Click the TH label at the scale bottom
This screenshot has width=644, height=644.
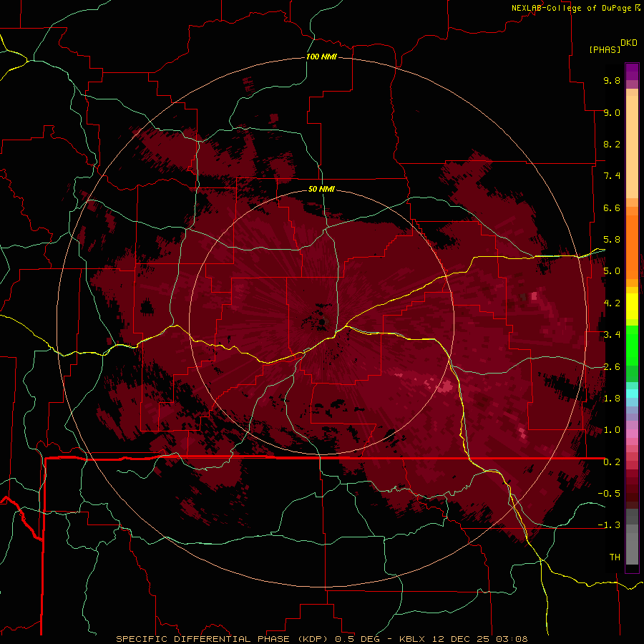tap(615, 557)
